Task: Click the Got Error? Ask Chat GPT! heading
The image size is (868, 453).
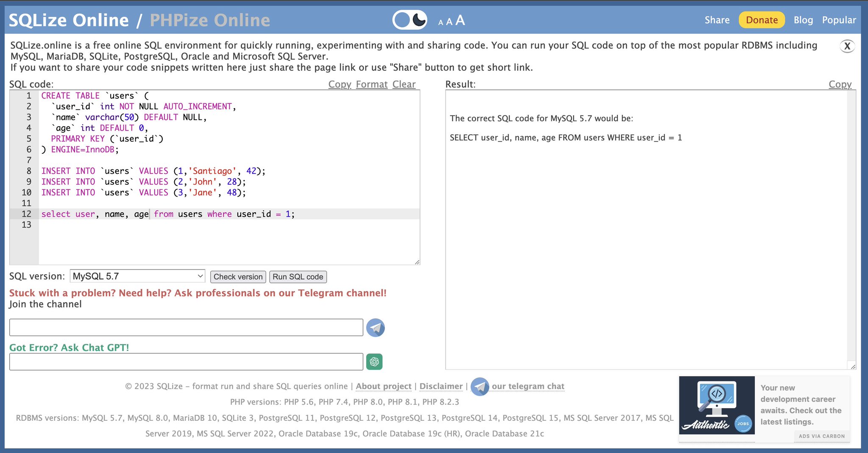Action: coord(69,347)
